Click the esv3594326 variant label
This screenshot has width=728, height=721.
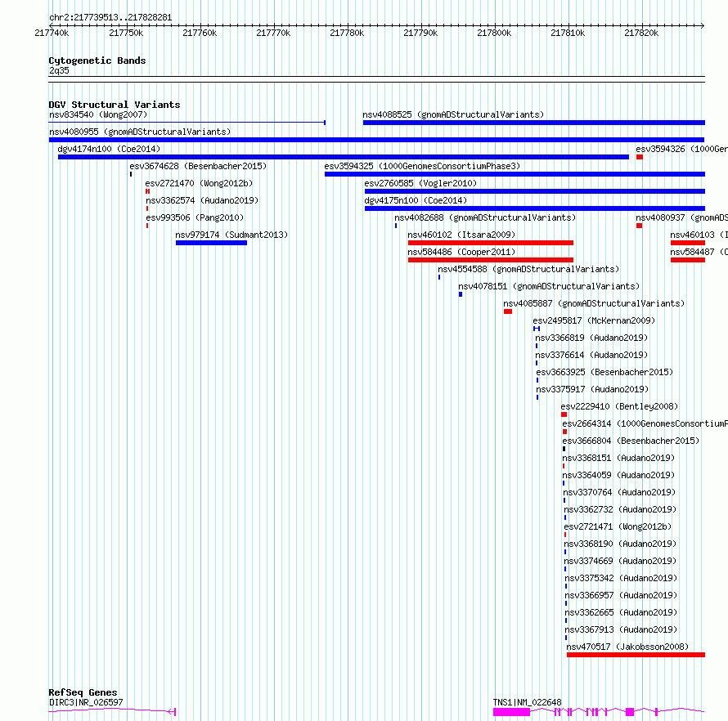[681, 149]
